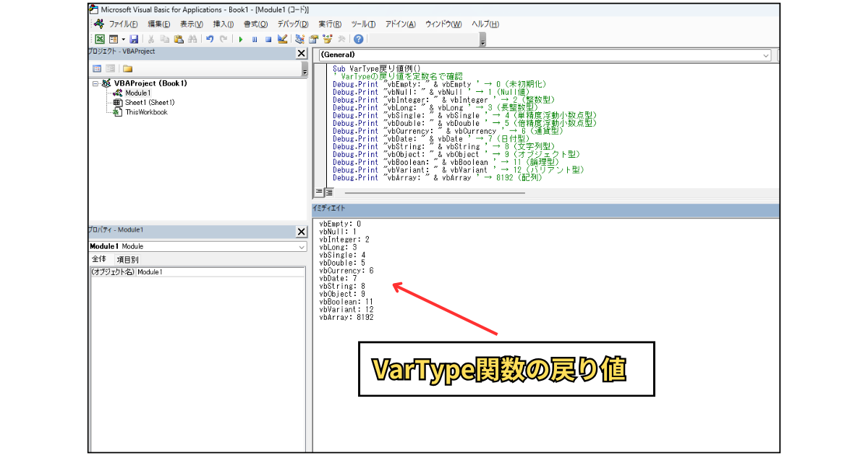Viewport: 868px width, 456px height.
Task: Switch to Full Module View button
Action: click(x=328, y=192)
